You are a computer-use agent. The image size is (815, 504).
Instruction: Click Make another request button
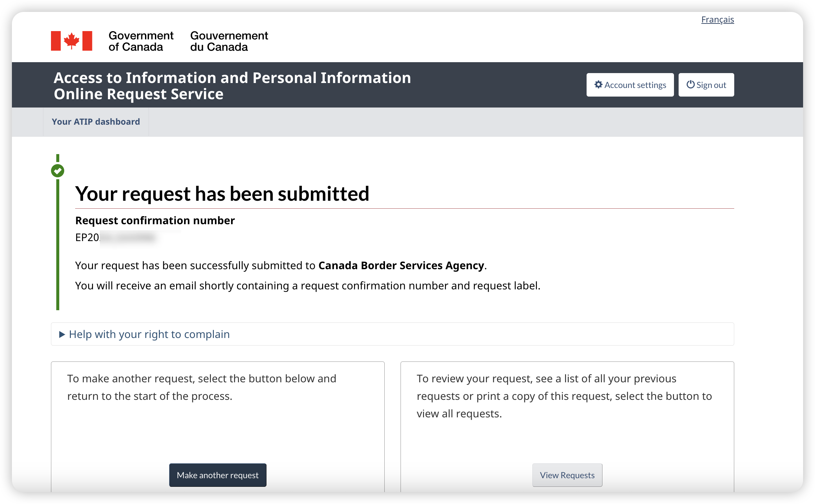click(x=217, y=475)
